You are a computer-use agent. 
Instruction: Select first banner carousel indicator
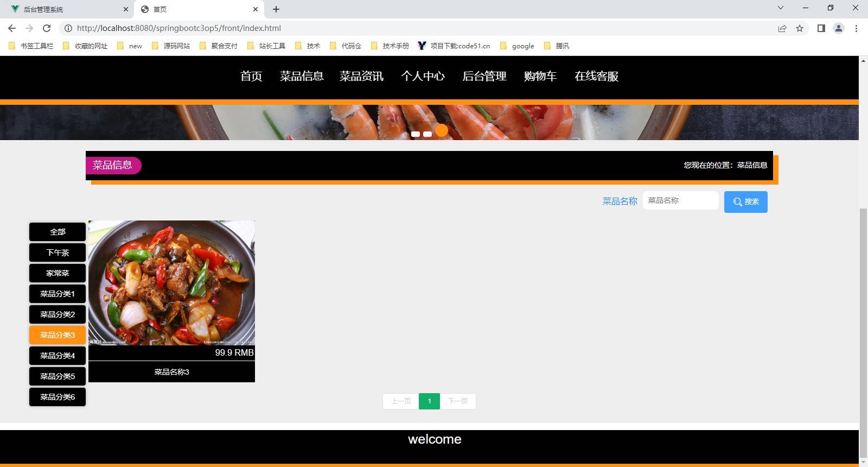tap(416, 134)
